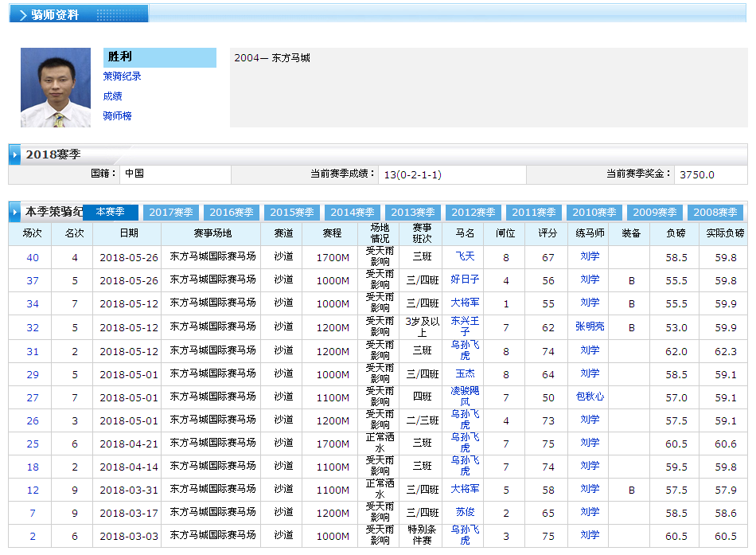This screenshot has height=555, width=756.
Task: Click the arrow icon beside 2018赛季
Action: point(15,154)
